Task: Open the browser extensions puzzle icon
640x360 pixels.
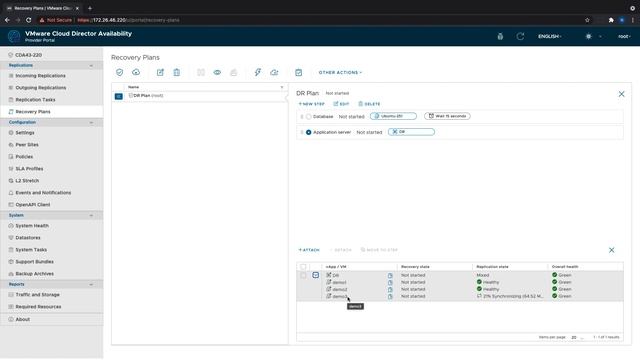Action: click(611, 20)
